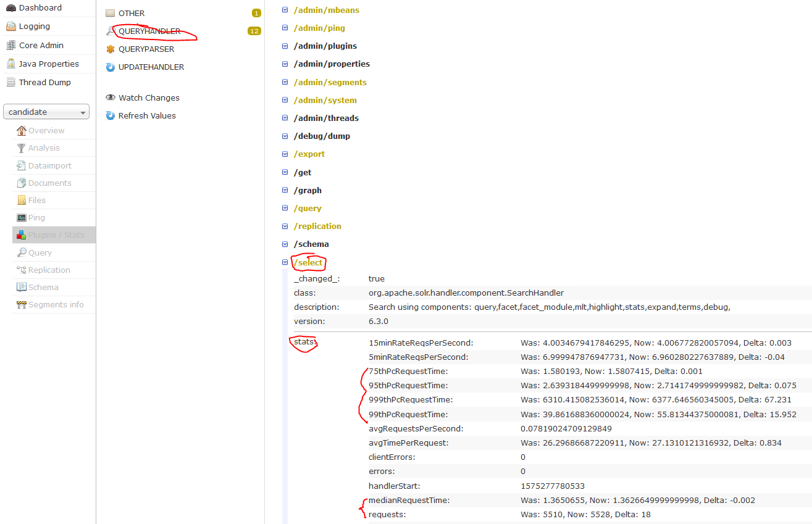Screen dimensions: 812x524
Task: Open Logging via its icon
Action: (11, 27)
